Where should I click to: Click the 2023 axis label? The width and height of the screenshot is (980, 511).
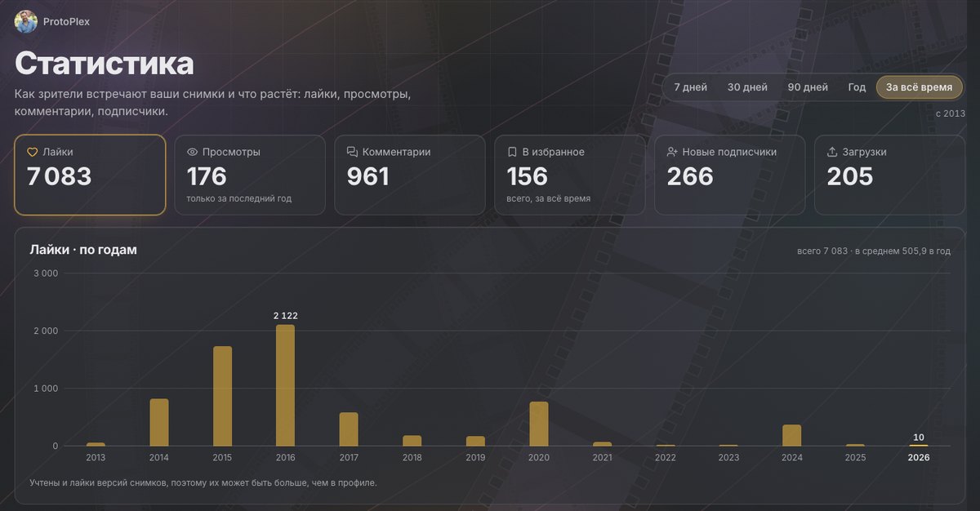(728, 458)
